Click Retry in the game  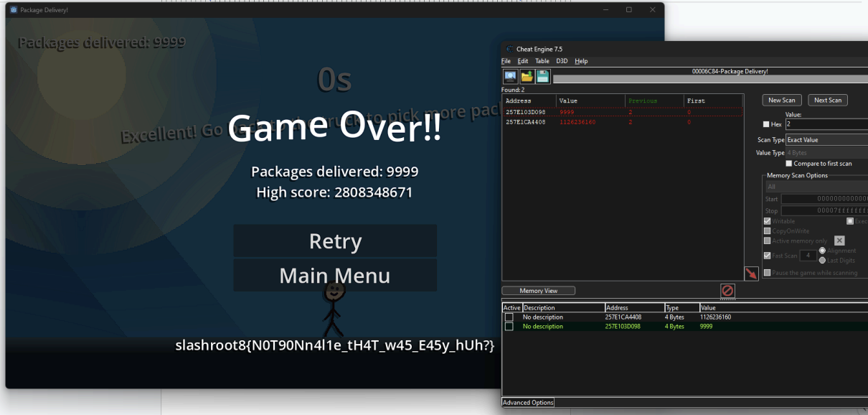pyautogui.click(x=335, y=241)
